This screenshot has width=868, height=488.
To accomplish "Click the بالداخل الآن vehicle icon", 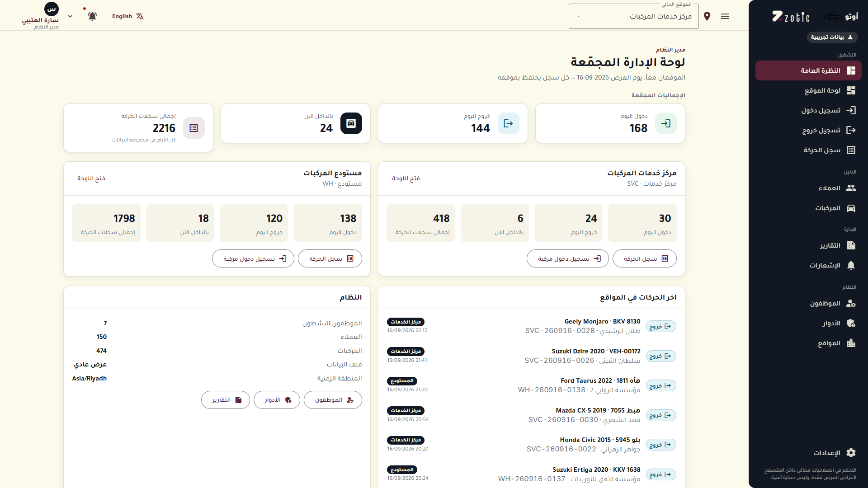I will coord(351,123).
